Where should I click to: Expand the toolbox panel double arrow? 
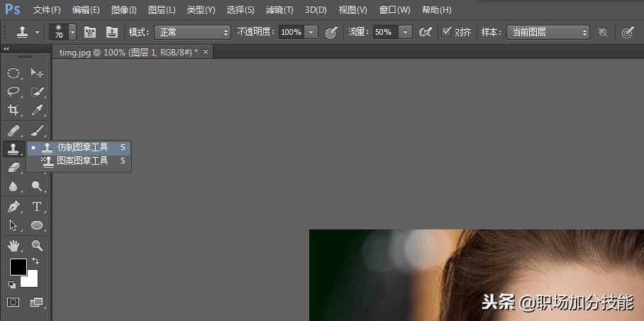tap(6, 48)
